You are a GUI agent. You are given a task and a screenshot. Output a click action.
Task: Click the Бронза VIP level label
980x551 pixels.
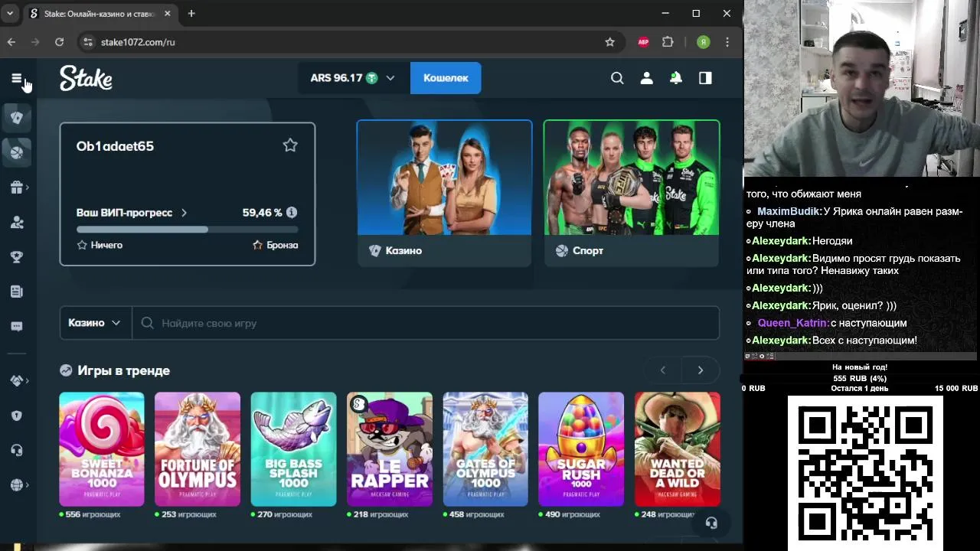[x=282, y=245]
